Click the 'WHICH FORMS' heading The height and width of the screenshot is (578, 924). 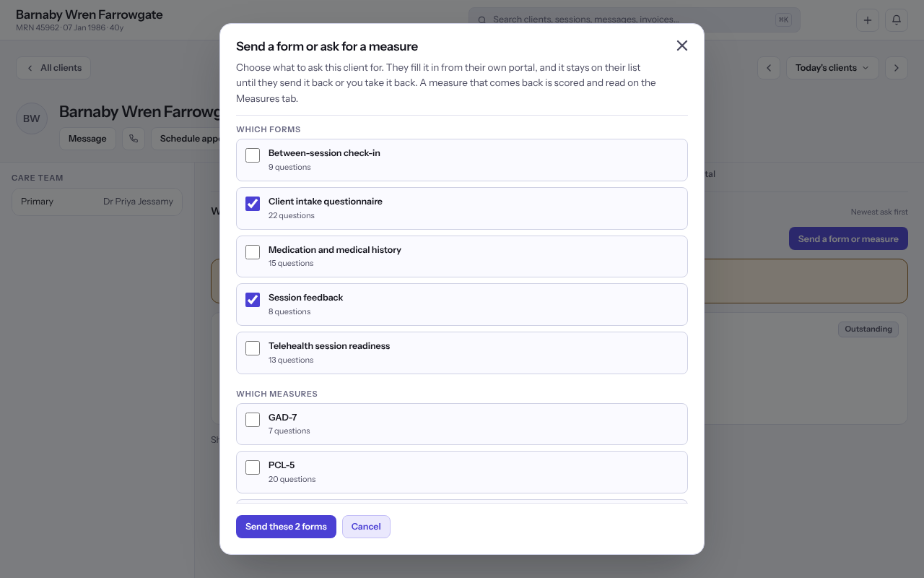[x=268, y=129]
